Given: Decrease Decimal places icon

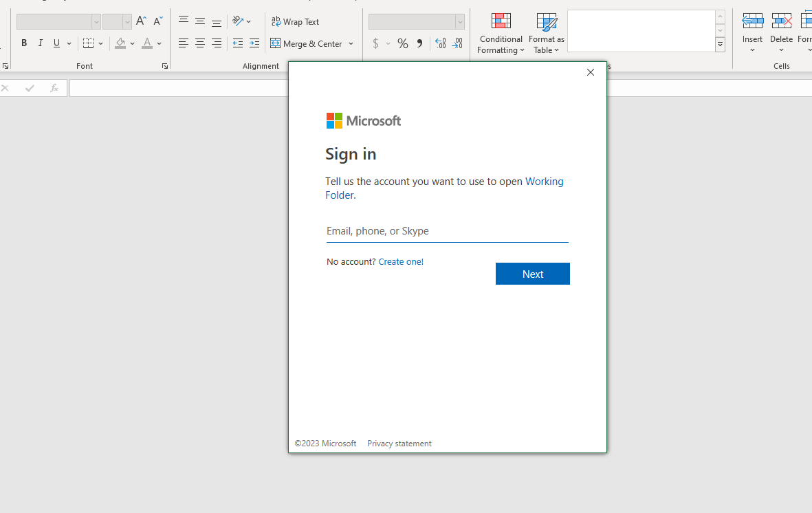Looking at the screenshot, I should (457, 43).
